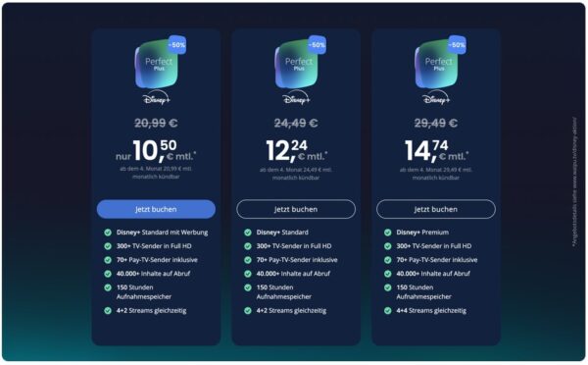Click the struck-through price 24,49 €
588x365 pixels.
(x=296, y=123)
